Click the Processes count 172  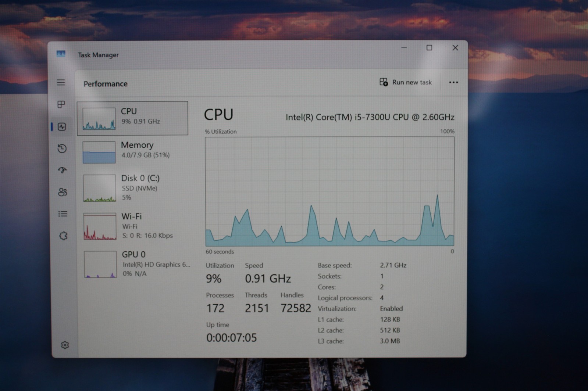click(215, 308)
